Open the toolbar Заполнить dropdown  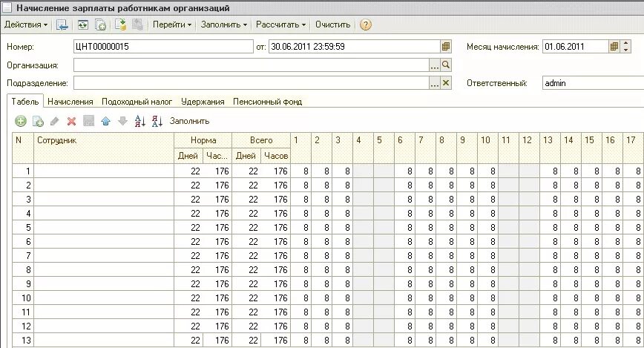224,24
